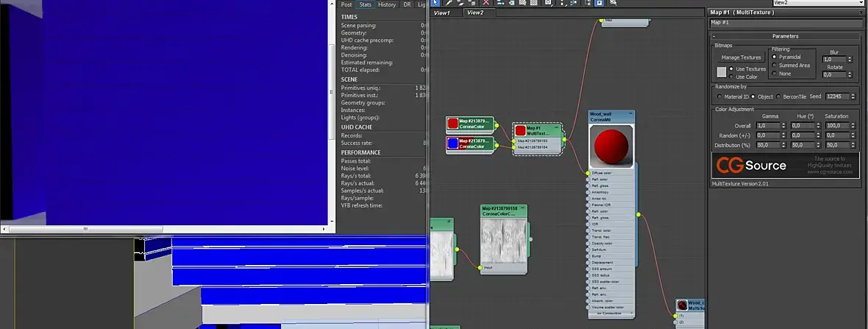This screenshot has width=868, height=329.
Task: Switch to the View1 tab
Action: click(x=443, y=13)
